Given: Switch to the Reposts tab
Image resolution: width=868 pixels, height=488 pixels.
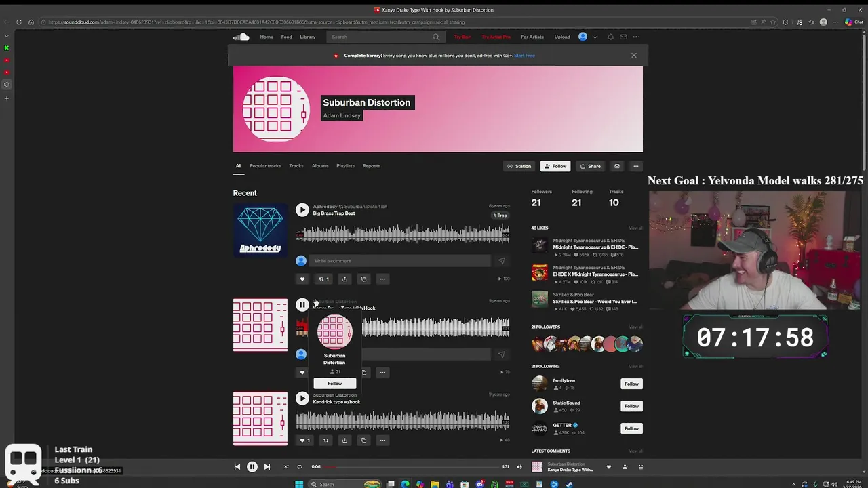Looking at the screenshot, I should tap(371, 166).
